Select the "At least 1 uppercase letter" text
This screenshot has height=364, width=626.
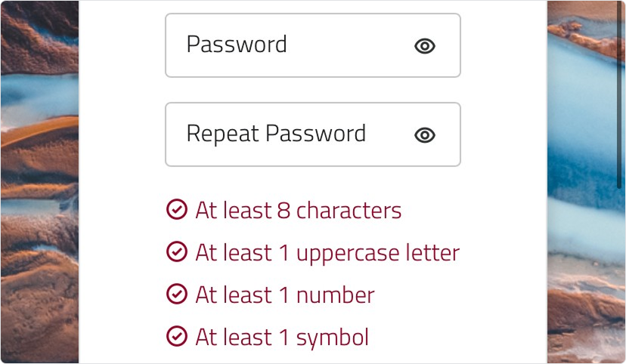(x=327, y=252)
